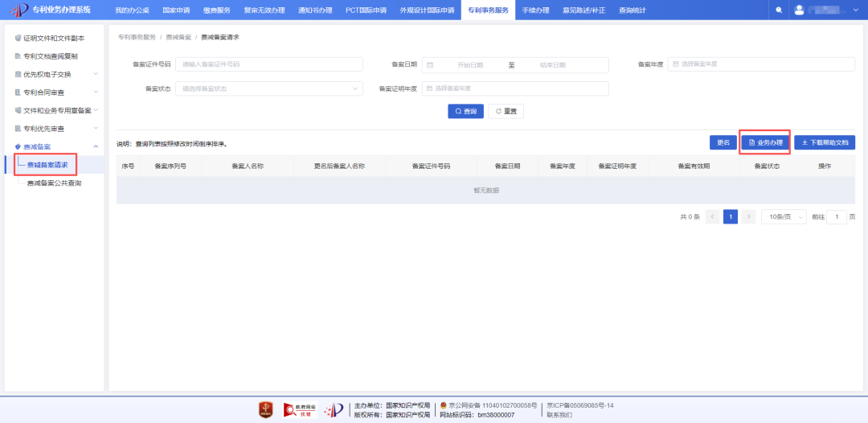Open 国家申请 tab
Image resolution: width=868 pixels, height=423 pixels.
pos(177,10)
